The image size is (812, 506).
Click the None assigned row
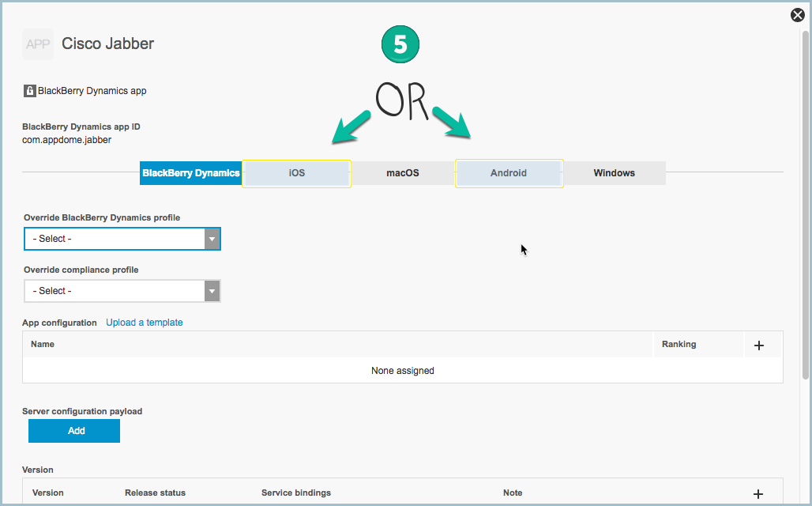(402, 371)
